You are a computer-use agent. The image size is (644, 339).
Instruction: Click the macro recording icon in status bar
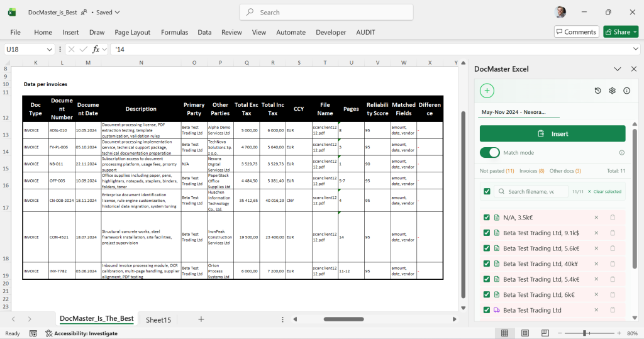click(x=33, y=333)
